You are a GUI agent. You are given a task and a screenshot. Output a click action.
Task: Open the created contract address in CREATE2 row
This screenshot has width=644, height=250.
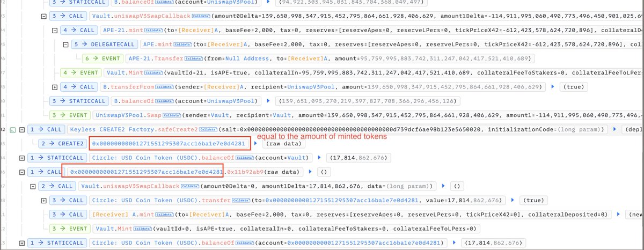(169, 143)
